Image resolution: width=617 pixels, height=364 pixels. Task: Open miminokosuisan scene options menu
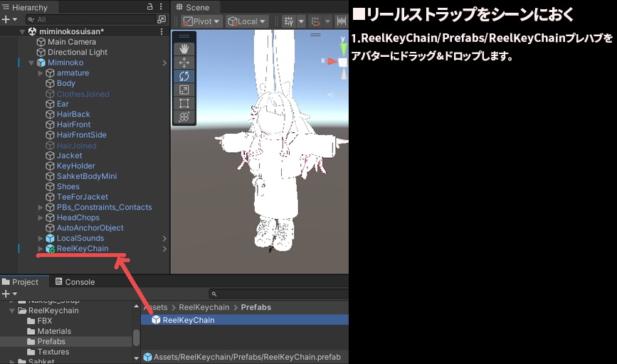click(x=162, y=31)
